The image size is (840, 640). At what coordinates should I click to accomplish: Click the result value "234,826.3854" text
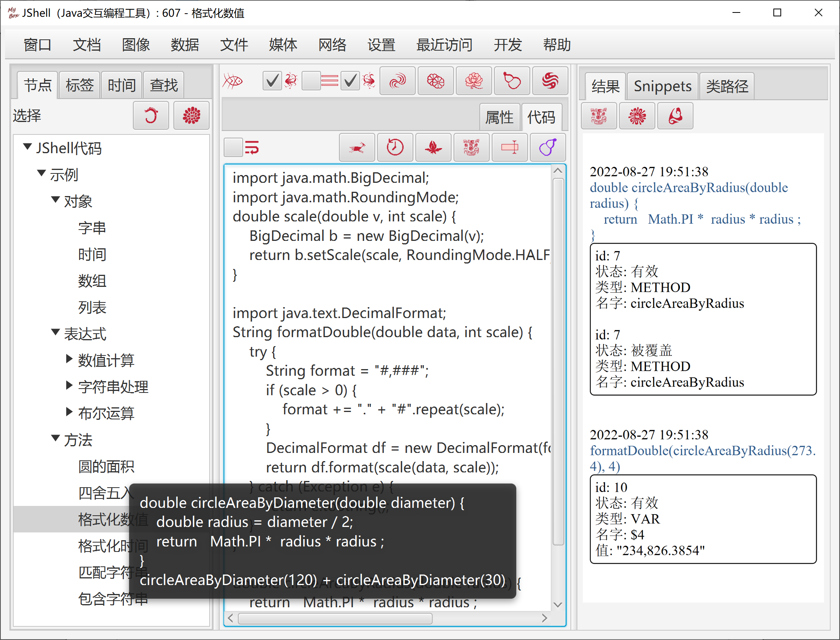(661, 550)
